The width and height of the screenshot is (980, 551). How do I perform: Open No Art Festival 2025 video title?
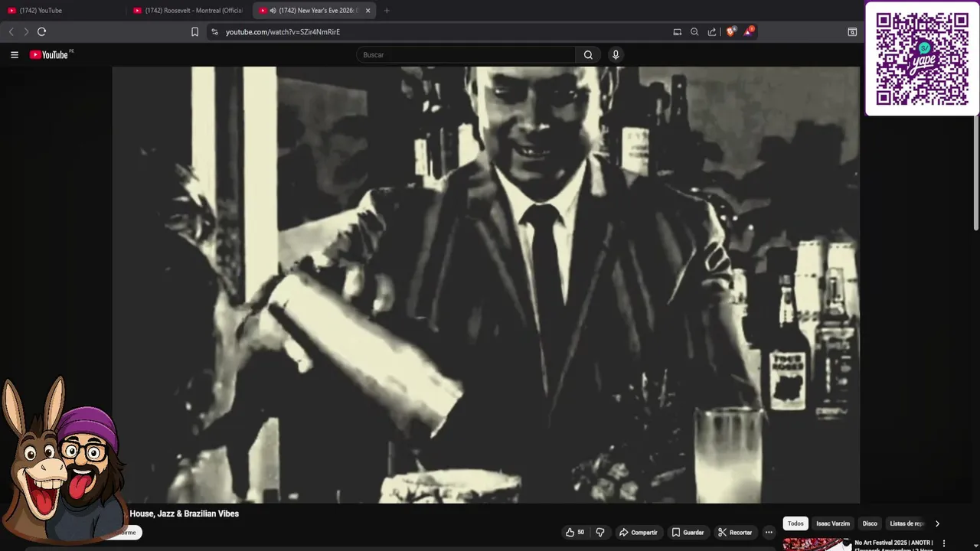pyautogui.click(x=893, y=545)
